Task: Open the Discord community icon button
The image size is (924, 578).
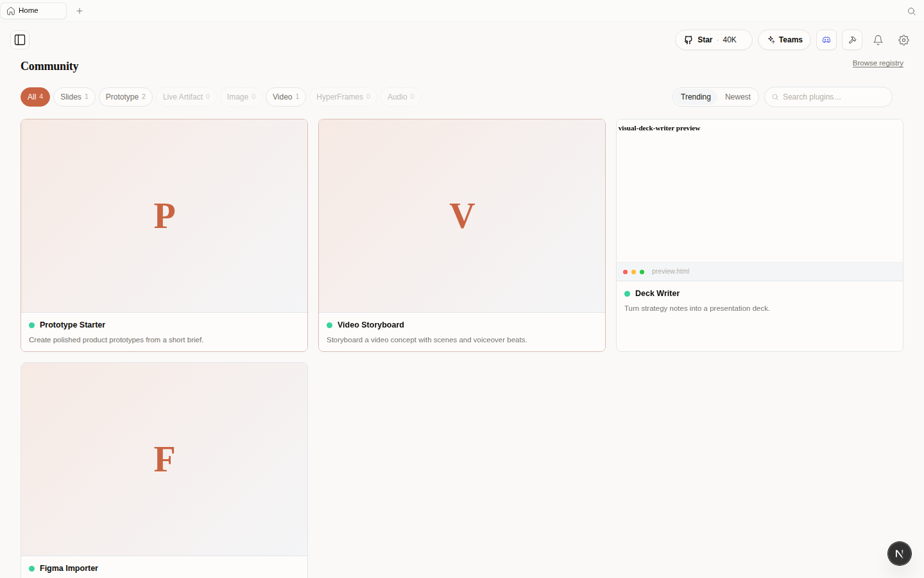Action: tap(826, 40)
